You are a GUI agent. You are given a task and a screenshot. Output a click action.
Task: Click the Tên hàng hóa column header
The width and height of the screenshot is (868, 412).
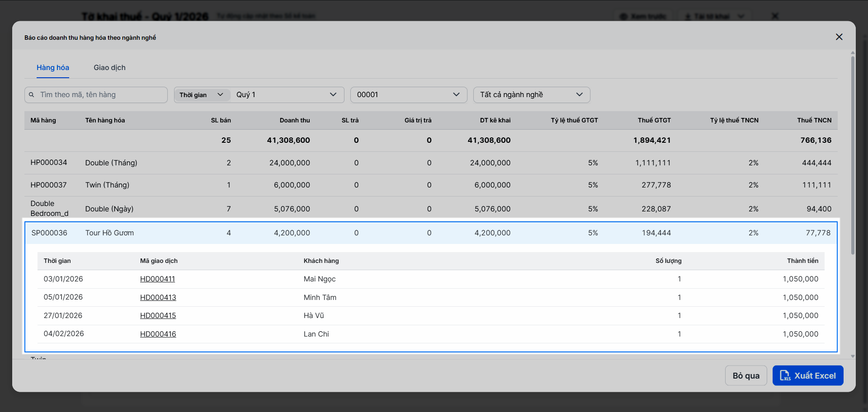pos(105,120)
